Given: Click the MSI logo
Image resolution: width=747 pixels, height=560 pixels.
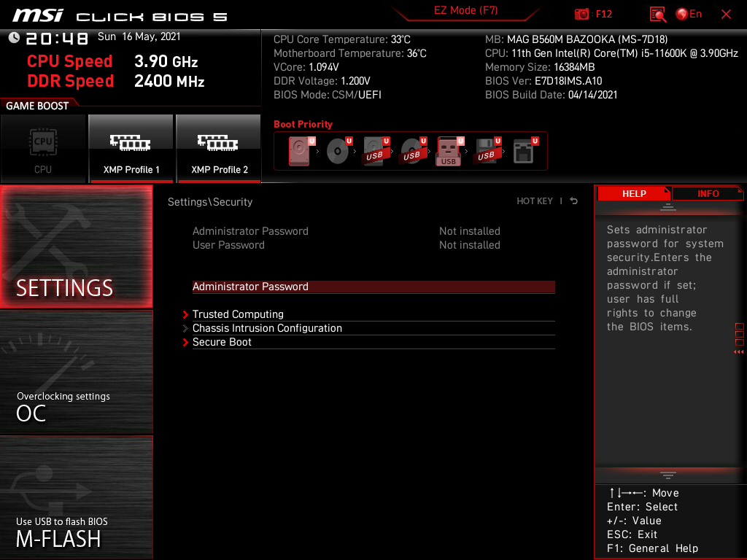Looking at the screenshot, I should 38,15.
